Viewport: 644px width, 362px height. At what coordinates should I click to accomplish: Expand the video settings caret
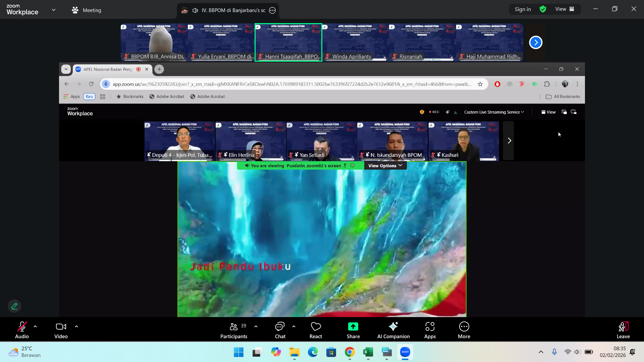(76, 326)
